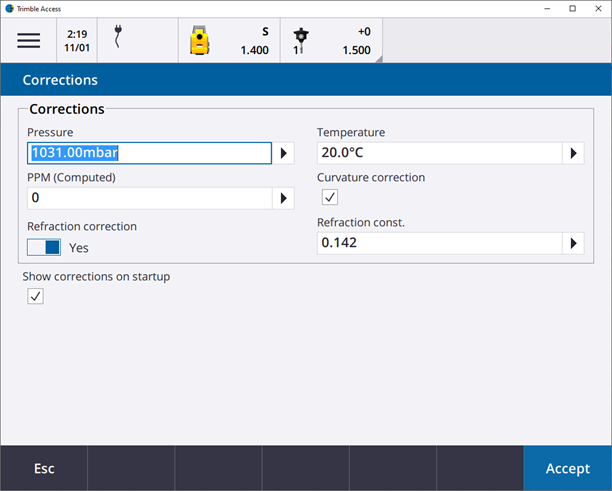
Task: Open the total station instrument icon
Action: 200,40
